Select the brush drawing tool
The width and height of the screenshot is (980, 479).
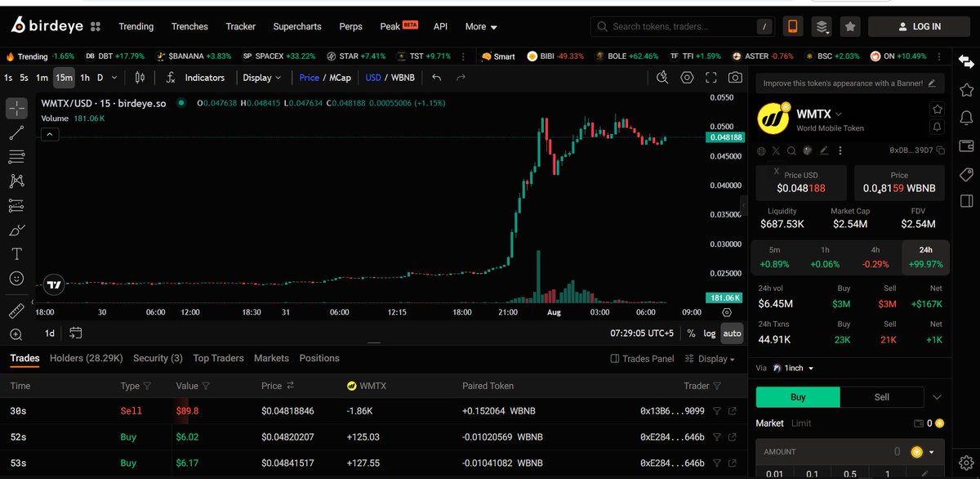tap(16, 230)
